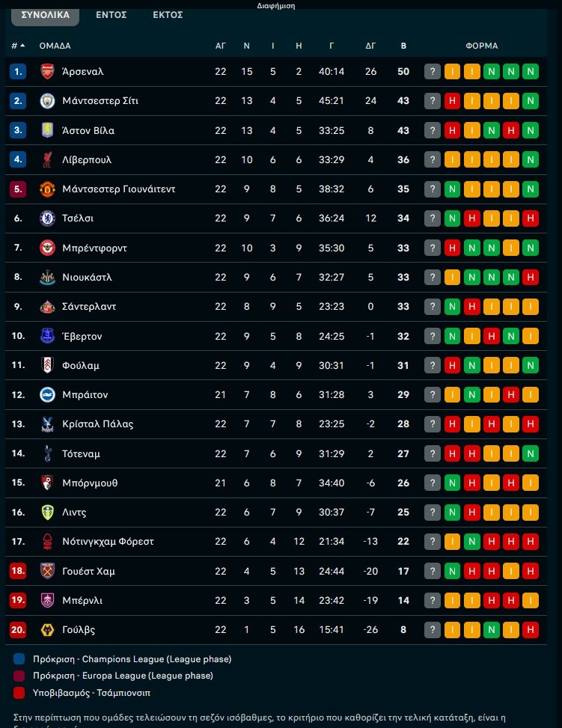Screen dimensions: 562x728
Task: Click the Aston Villa team badge
Action: pyautogui.click(x=47, y=130)
